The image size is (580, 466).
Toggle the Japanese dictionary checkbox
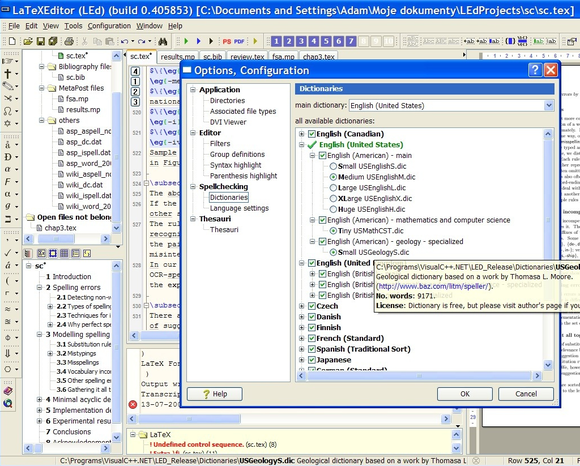pos(311,360)
